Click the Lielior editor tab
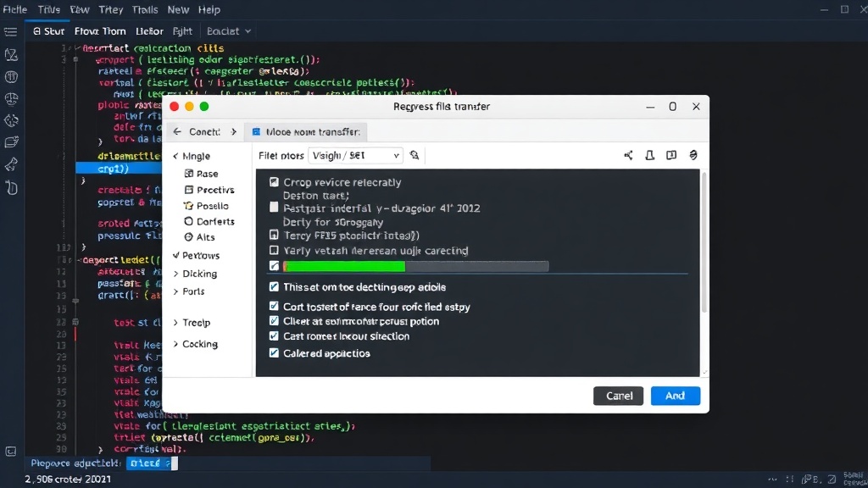Image resolution: width=868 pixels, height=488 pixels. pos(149,31)
